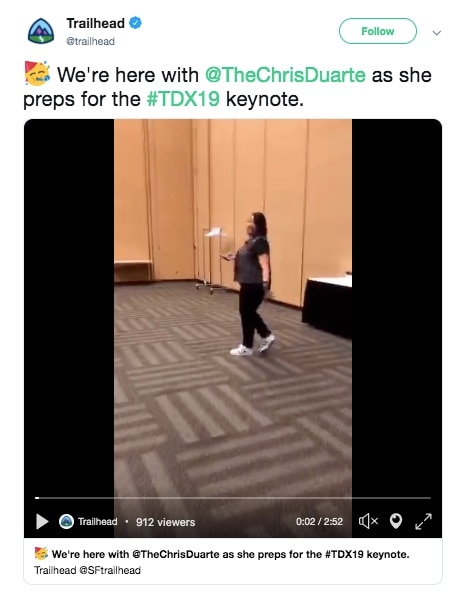
Task: Click the Trailhead display name in header
Action: [96, 23]
